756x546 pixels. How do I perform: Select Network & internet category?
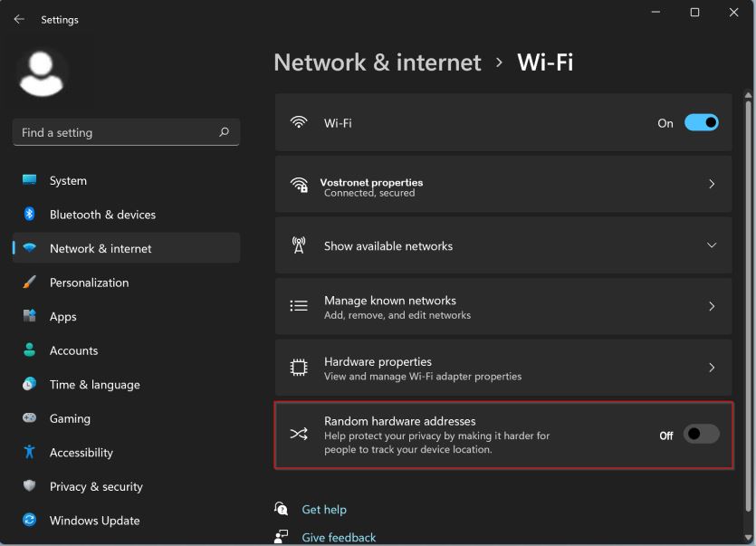pos(127,248)
